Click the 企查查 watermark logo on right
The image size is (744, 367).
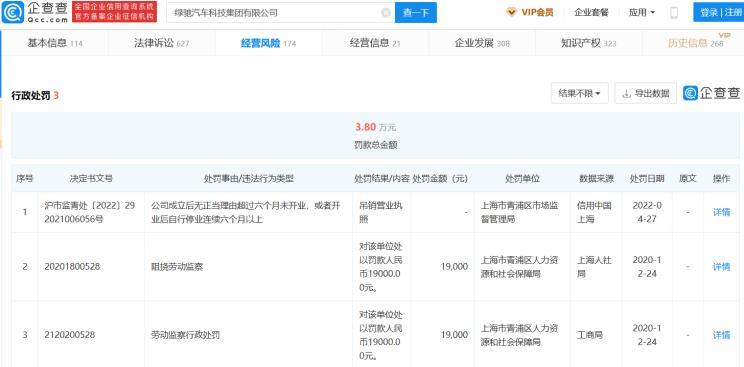[x=711, y=93]
